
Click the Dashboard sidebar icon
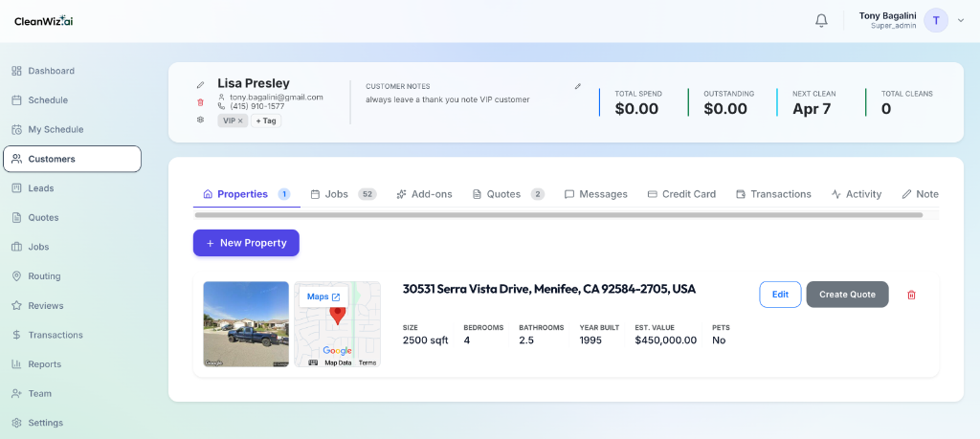[x=17, y=71]
